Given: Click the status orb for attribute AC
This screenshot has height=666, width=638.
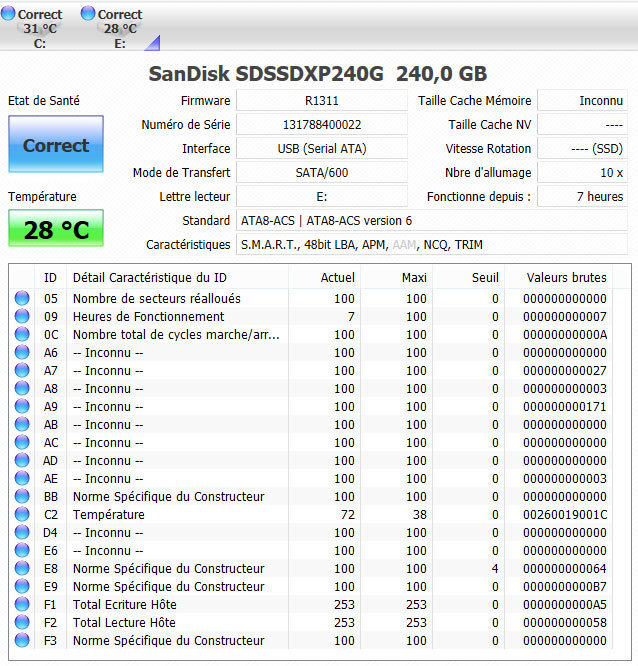Looking at the screenshot, I should pos(22,442).
